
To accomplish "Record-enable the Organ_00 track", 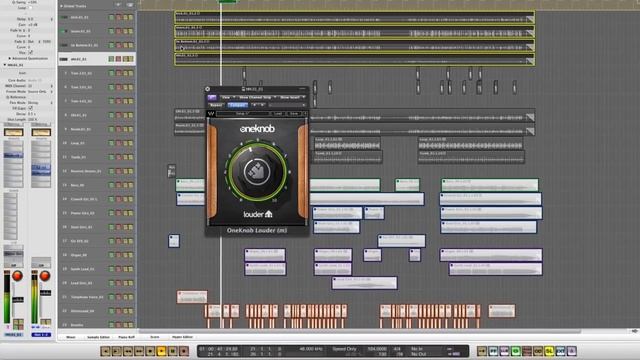I will (119, 255).
